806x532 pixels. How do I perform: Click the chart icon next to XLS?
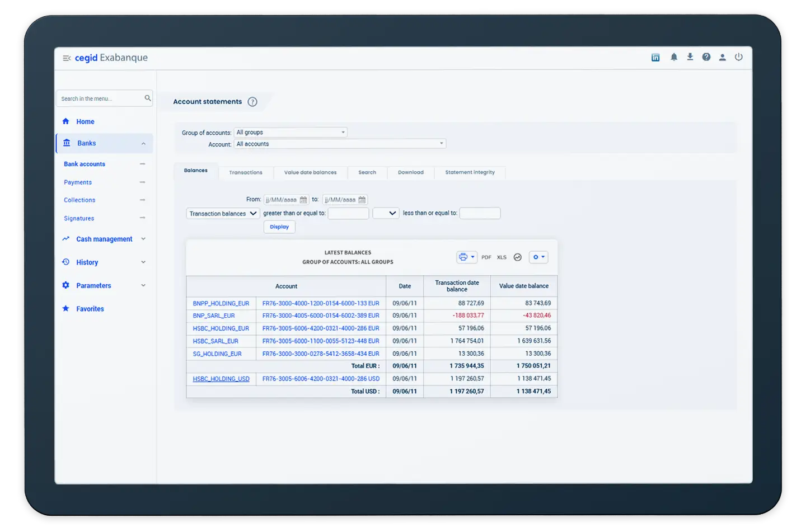tap(517, 257)
